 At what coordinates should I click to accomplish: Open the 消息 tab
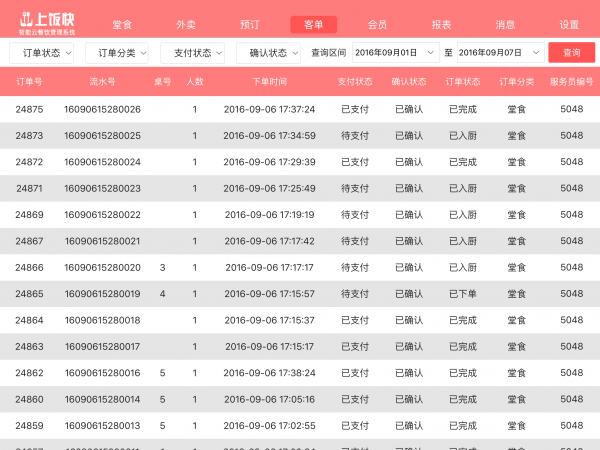[x=505, y=25]
